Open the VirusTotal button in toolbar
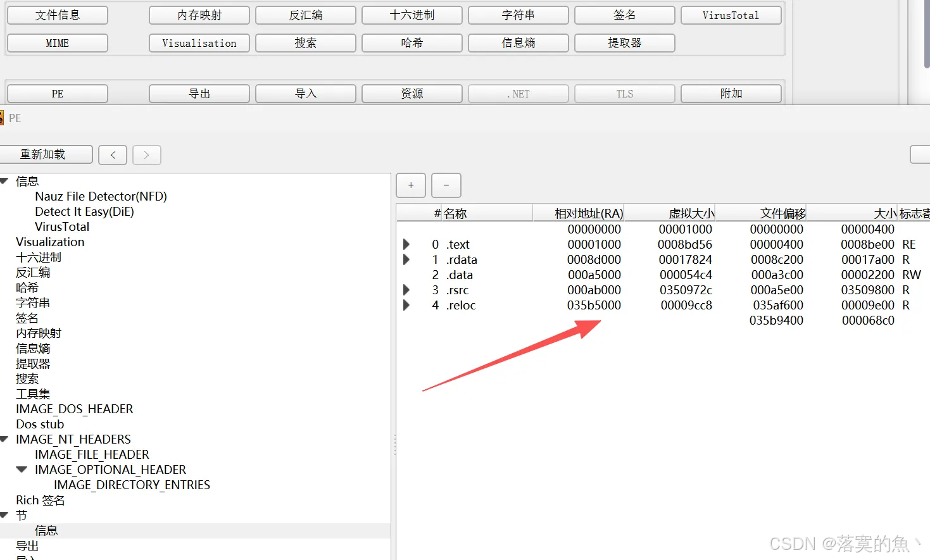930x560 pixels. [x=731, y=15]
